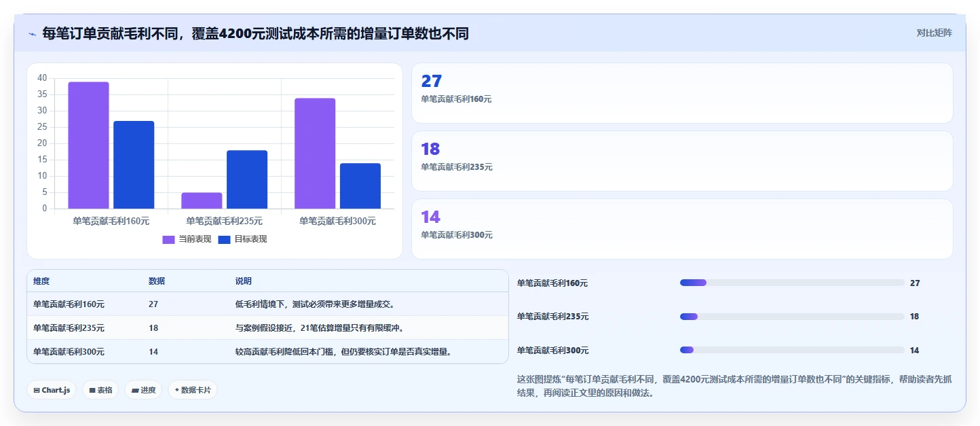This screenshot has width=980, height=426.
Task: Click the 进度 tag chip
Action: 143,390
